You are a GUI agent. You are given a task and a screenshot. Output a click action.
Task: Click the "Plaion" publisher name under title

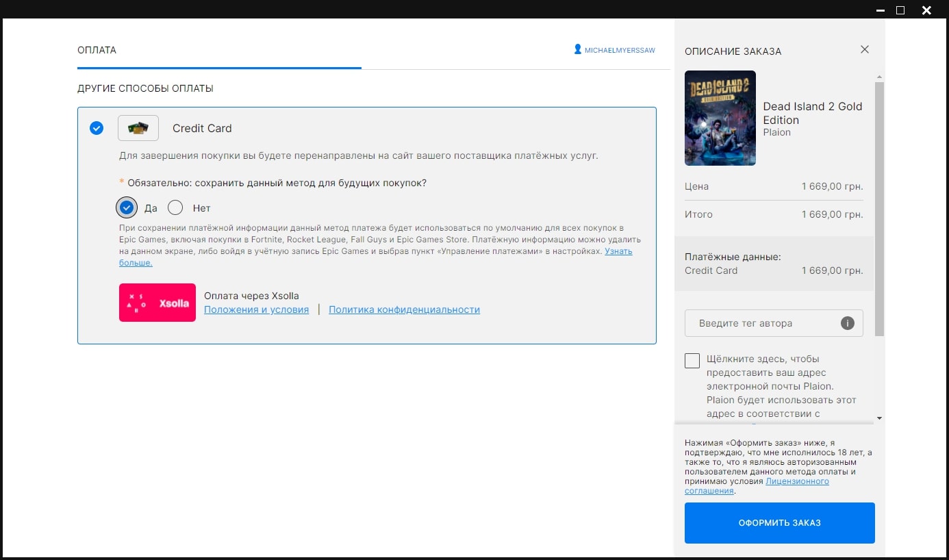tap(777, 132)
